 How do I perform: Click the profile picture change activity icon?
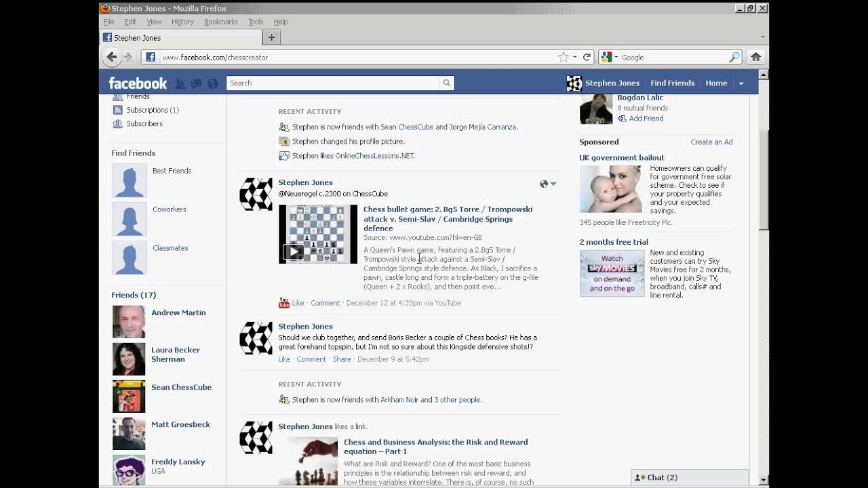tap(284, 142)
